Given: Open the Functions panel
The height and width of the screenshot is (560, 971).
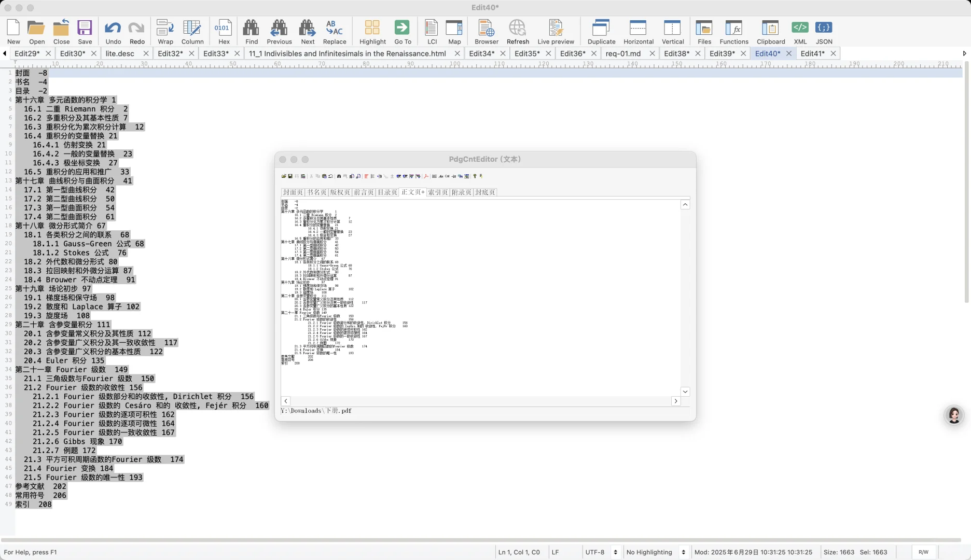Looking at the screenshot, I should coord(734,32).
